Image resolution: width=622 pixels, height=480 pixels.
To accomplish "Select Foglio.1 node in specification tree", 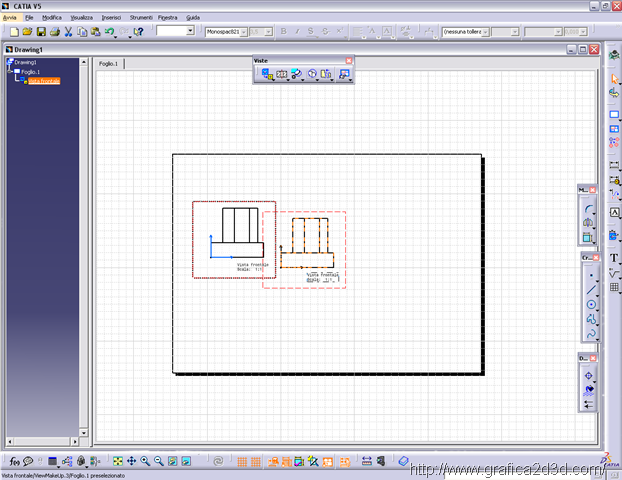I will pyautogui.click(x=30, y=72).
